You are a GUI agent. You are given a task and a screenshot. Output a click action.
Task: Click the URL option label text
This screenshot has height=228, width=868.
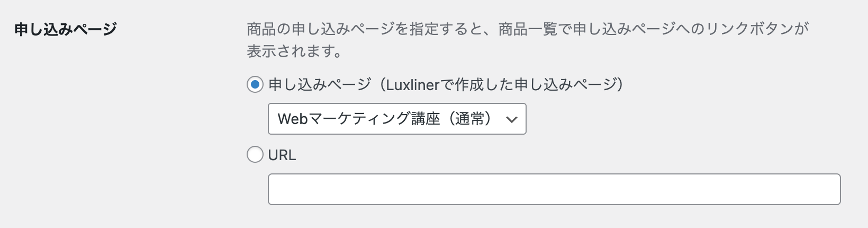[x=282, y=155]
